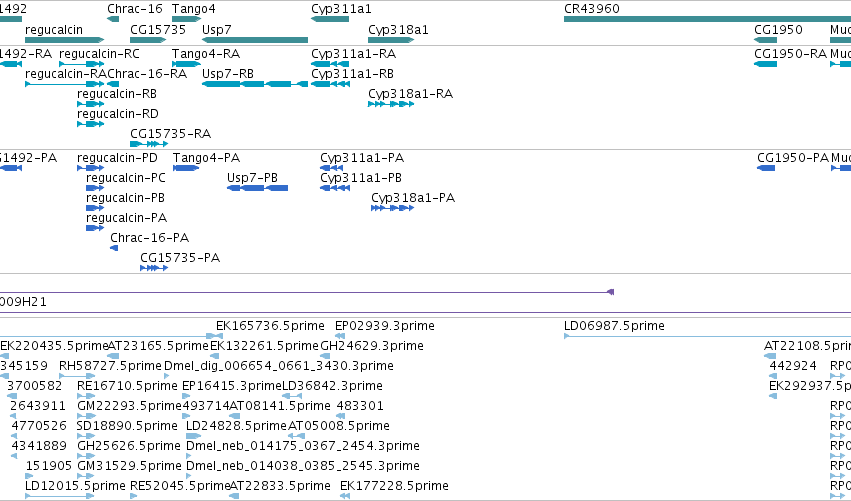Click the CG1950 gene label
The image size is (851, 501).
pos(778,30)
